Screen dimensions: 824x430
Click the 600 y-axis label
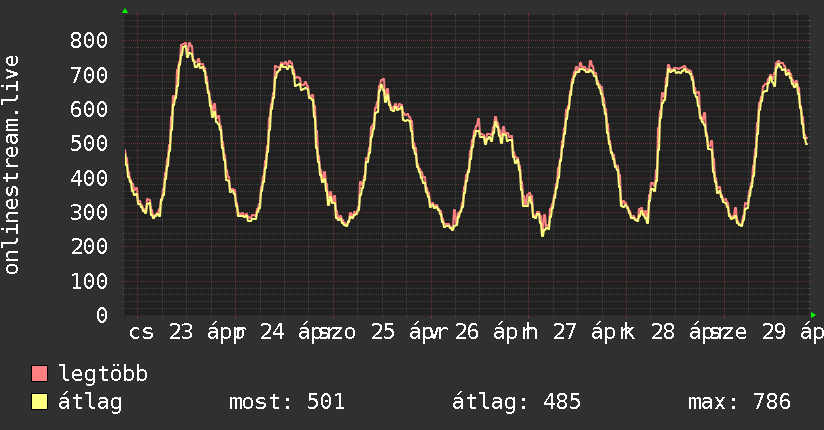[x=89, y=109]
